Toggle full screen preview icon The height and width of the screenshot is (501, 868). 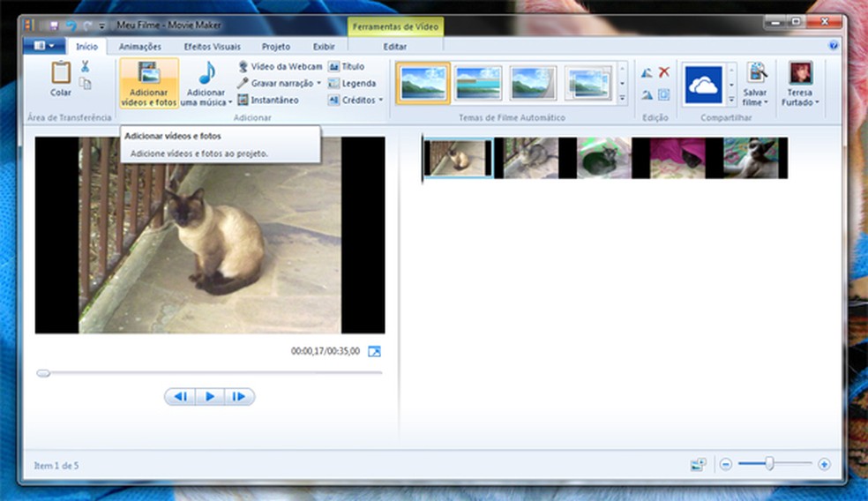[x=374, y=351]
